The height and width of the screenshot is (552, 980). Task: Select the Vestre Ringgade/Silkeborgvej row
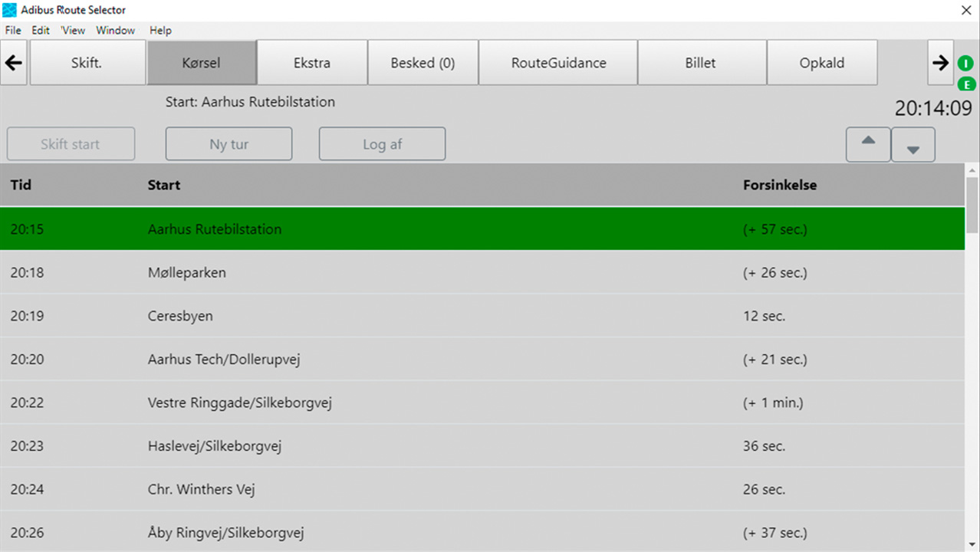click(x=482, y=402)
